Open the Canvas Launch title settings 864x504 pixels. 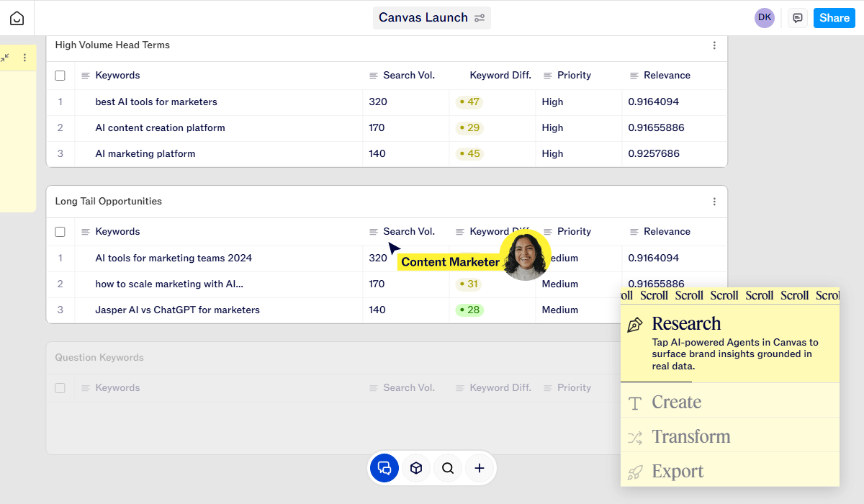(x=480, y=18)
